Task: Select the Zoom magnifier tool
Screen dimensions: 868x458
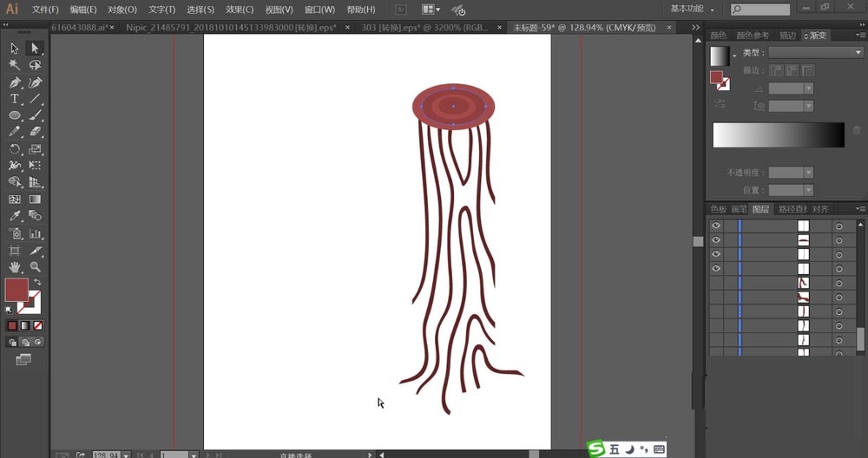Action: coord(35,267)
